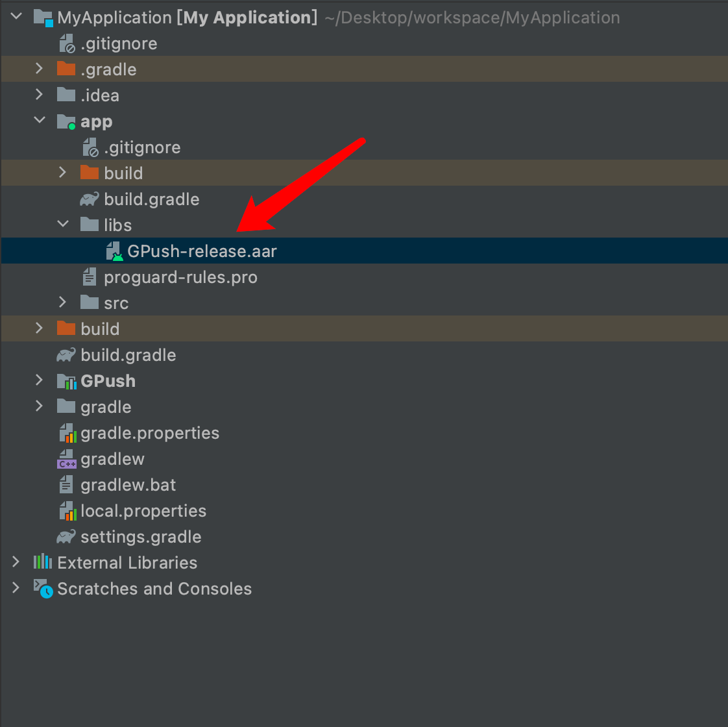Click the libs folder icon
Image resolution: width=728 pixels, height=727 pixels.
point(89,225)
